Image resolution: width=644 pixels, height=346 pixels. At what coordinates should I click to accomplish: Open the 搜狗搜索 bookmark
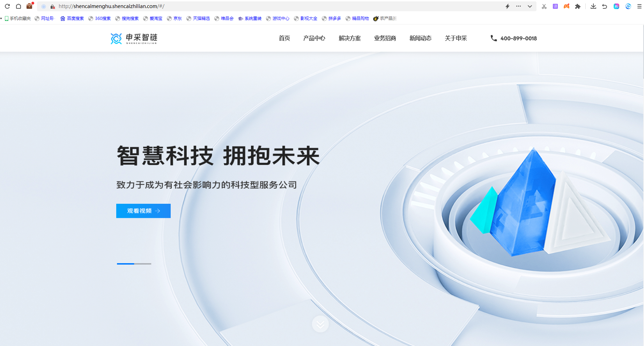(x=127, y=19)
